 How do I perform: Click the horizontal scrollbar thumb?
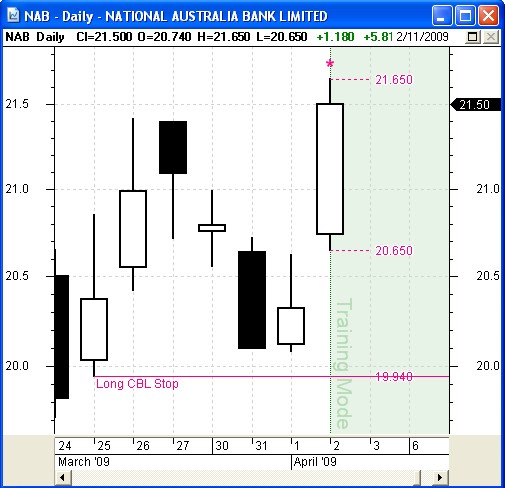[x=416, y=477]
